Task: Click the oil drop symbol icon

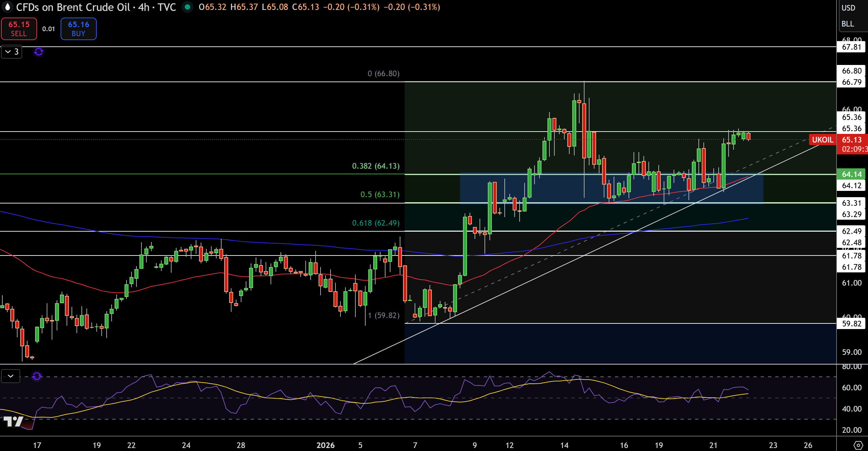Action: (x=8, y=7)
